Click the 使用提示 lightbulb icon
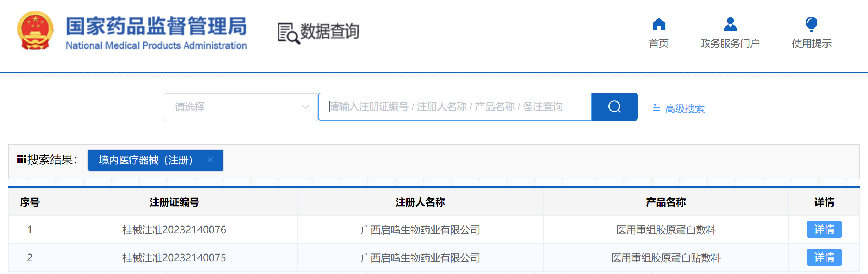Viewport: 868px width, 274px height. click(x=811, y=24)
